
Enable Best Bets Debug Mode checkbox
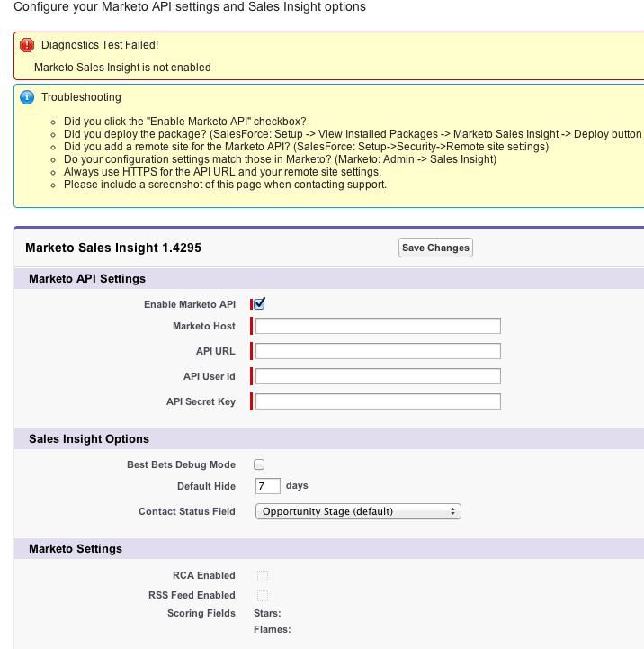259,464
